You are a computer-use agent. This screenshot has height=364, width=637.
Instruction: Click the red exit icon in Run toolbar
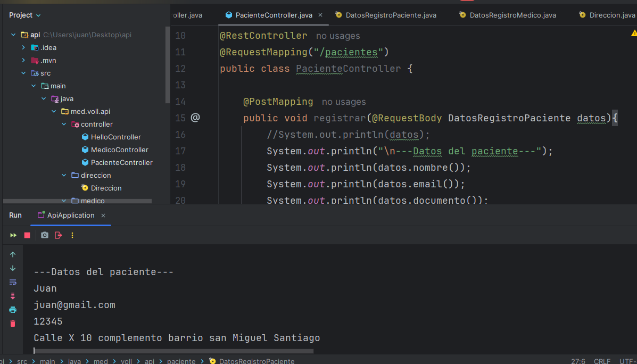click(59, 235)
